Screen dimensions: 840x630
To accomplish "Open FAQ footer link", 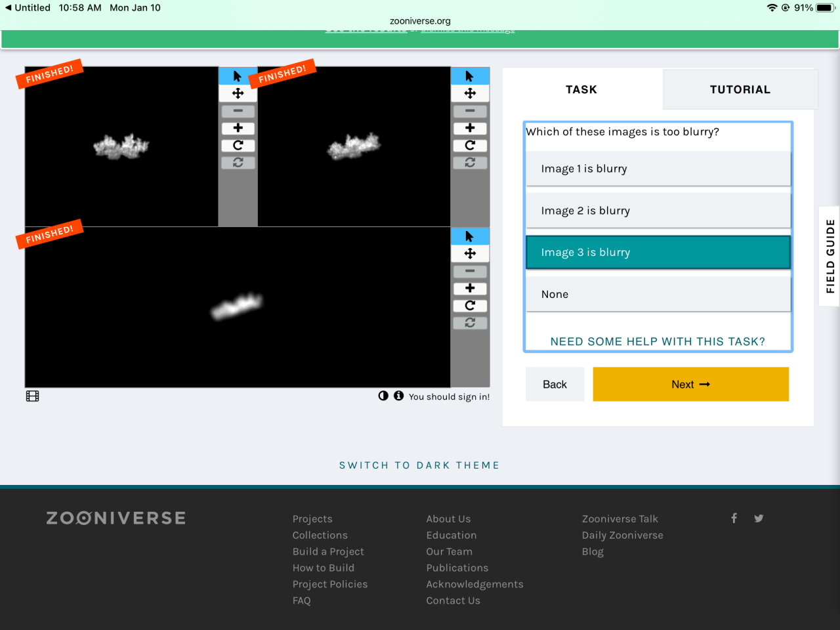I will [302, 600].
